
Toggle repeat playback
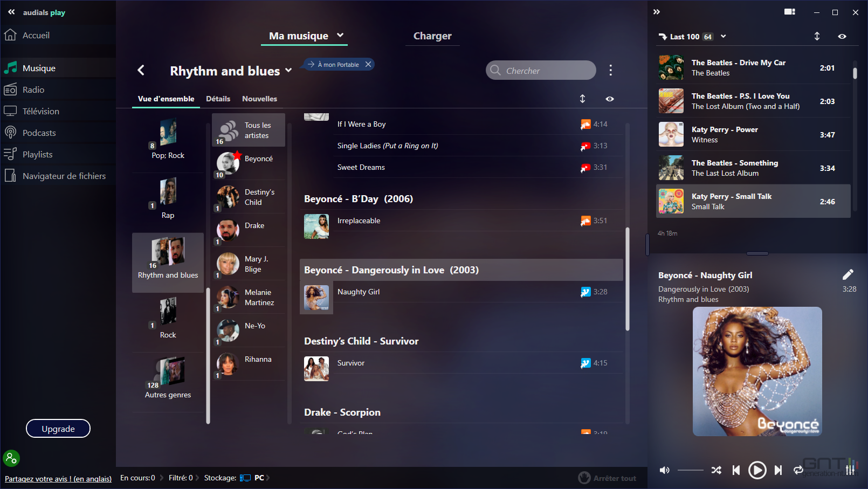pyautogui.click(x=798, y=470)
